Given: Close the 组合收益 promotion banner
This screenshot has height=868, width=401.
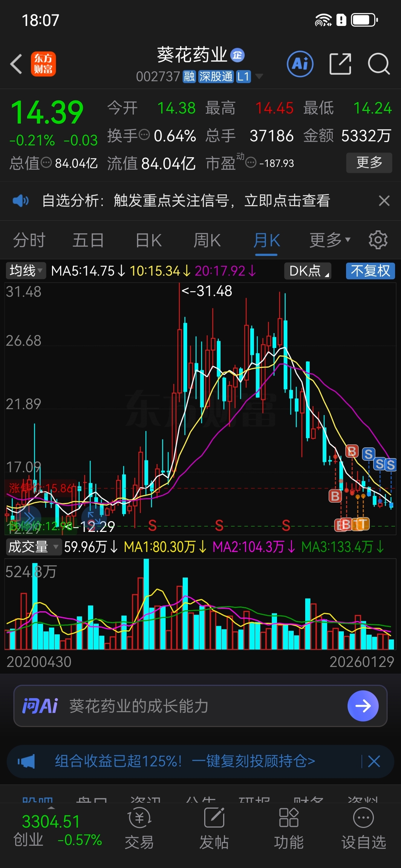Looking at the screenshot, I should (x=374, y=762).
